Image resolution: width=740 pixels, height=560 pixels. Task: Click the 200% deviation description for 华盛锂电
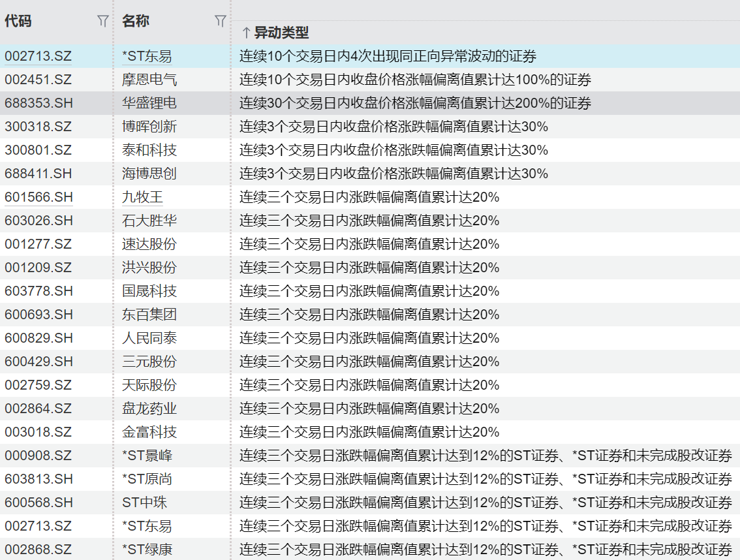[x=415, y=103]
